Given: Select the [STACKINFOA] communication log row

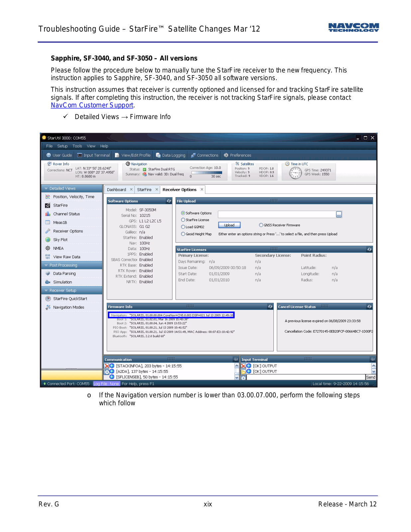Looking at the screenshot, I should click(149, 366).
